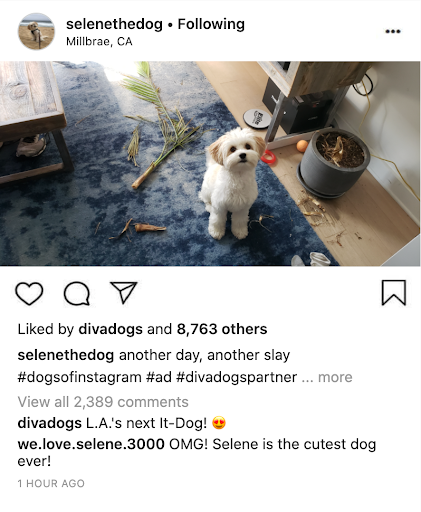421x512 pixels.
Task: Open comments with the speech bubble icon
Action: tap(77, 294)
